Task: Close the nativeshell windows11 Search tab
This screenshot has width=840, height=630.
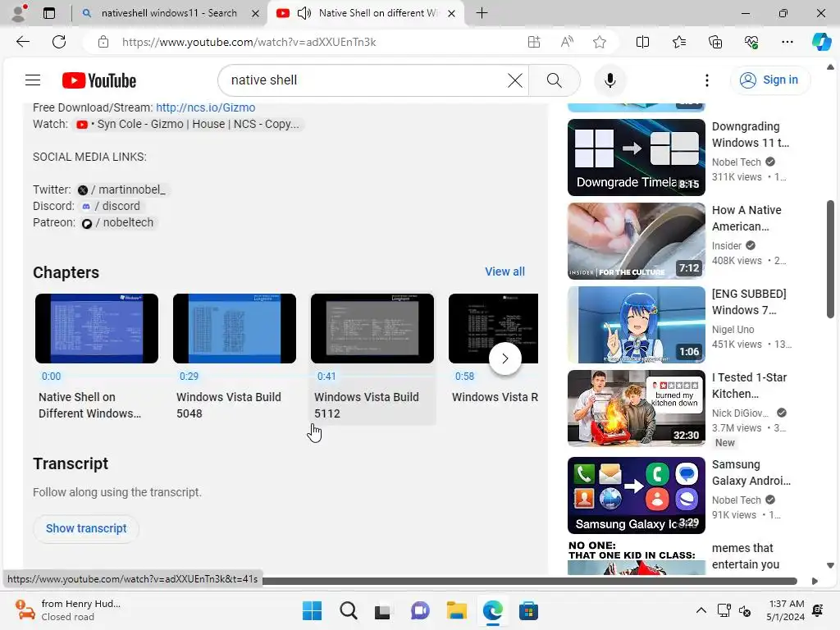Action: [x=256, y=13]
